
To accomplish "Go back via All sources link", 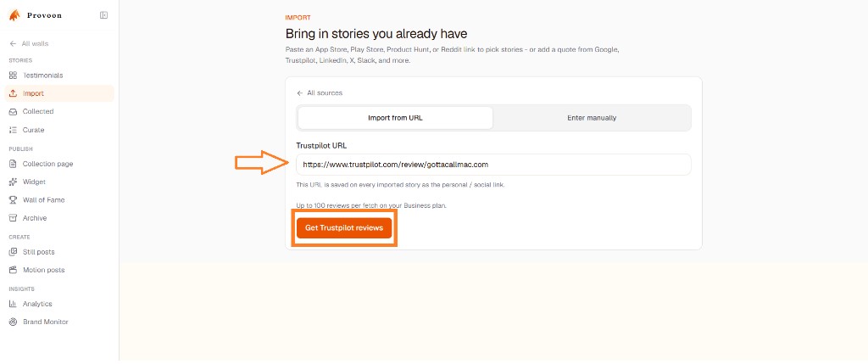I will coord(320,93).
